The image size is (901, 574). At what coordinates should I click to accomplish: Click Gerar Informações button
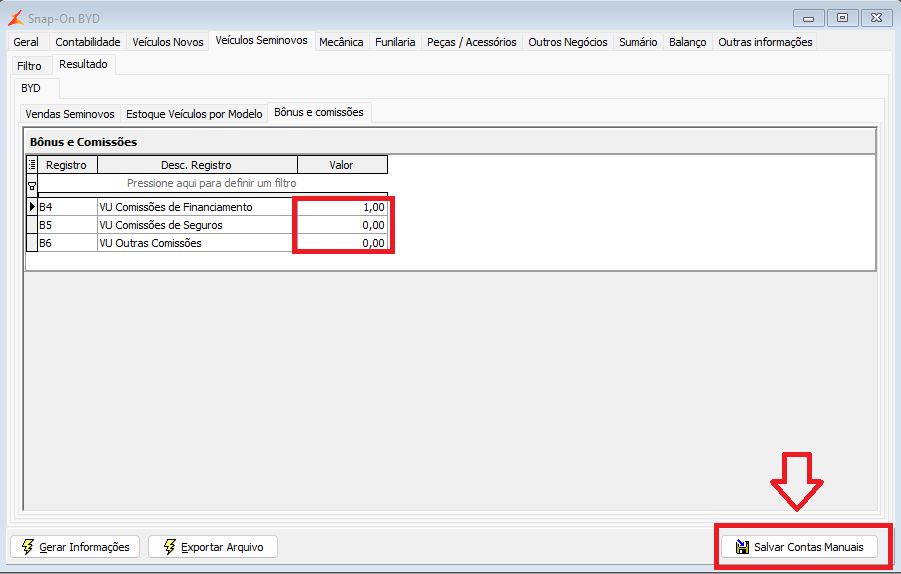pos(75,546)
